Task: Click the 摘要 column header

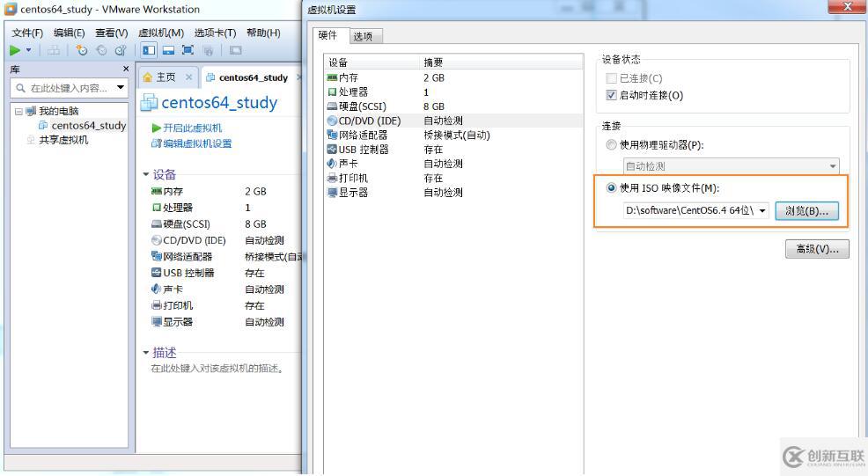Action: pyautogui.click(x=501, y=62)
